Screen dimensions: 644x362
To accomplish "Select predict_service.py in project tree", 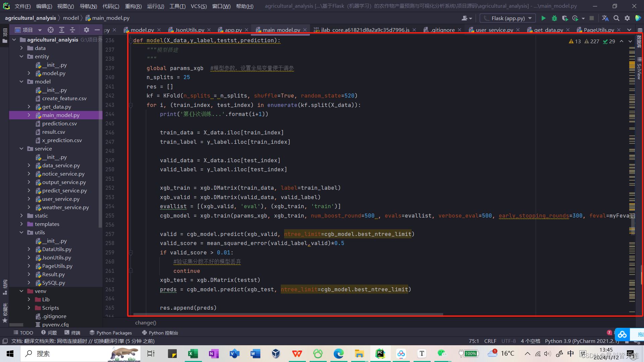I will click(64, 190).
